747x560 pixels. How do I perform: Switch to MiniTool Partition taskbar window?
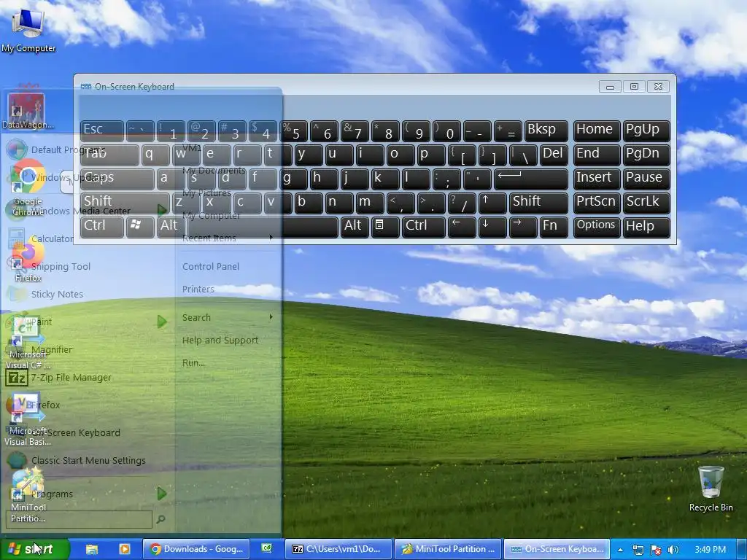coord(448,549)
